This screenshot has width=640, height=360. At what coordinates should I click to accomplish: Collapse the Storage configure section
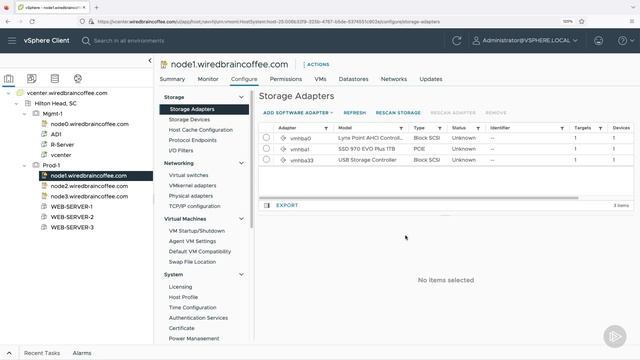241,97
